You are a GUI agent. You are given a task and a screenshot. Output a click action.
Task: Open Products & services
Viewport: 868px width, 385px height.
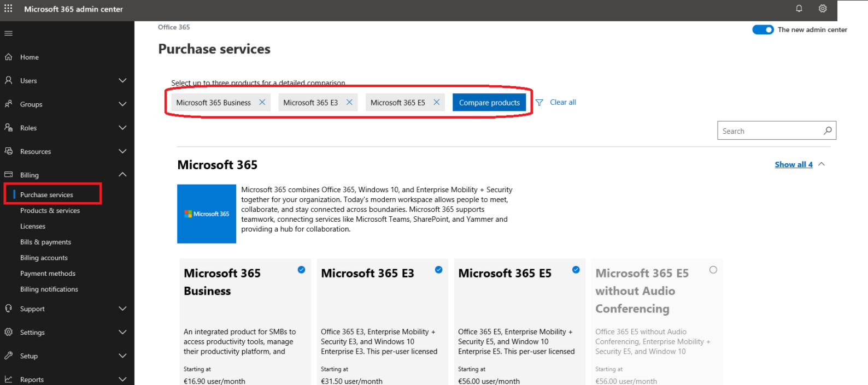click(x=50, y=211)
